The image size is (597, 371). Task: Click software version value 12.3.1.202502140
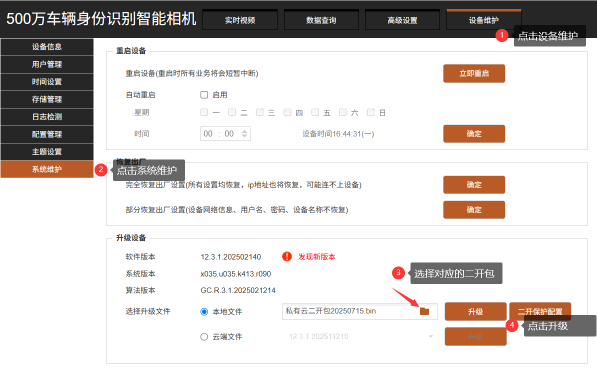(x=231, y=257)
